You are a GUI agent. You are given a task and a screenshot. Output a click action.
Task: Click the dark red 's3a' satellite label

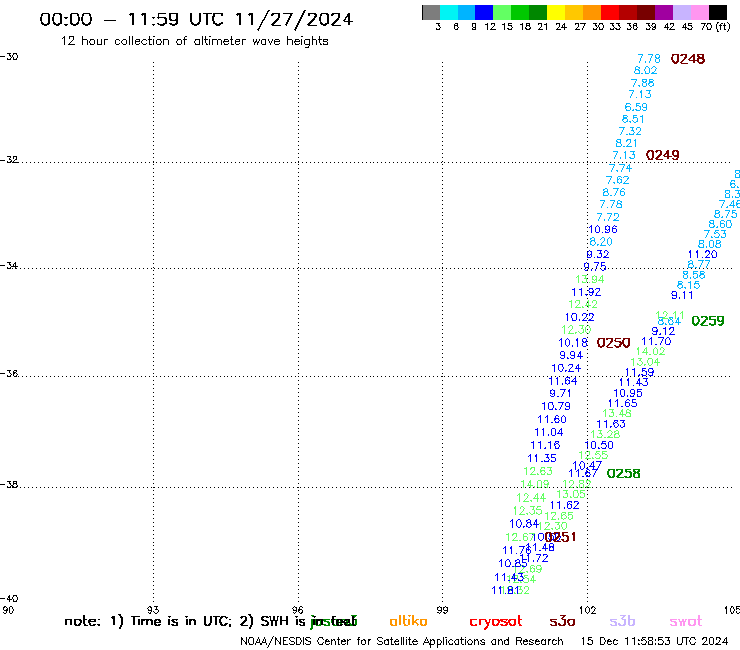(x=562, y=621)
